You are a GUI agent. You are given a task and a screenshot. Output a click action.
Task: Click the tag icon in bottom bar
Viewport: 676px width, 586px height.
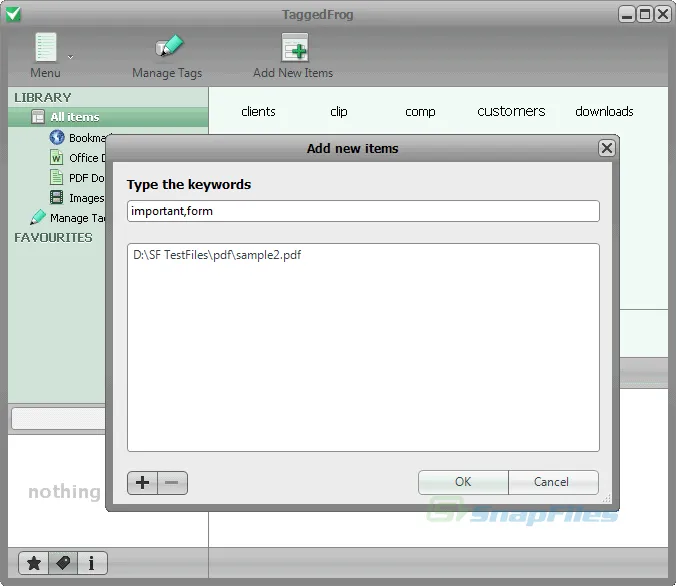coord(63,563)
